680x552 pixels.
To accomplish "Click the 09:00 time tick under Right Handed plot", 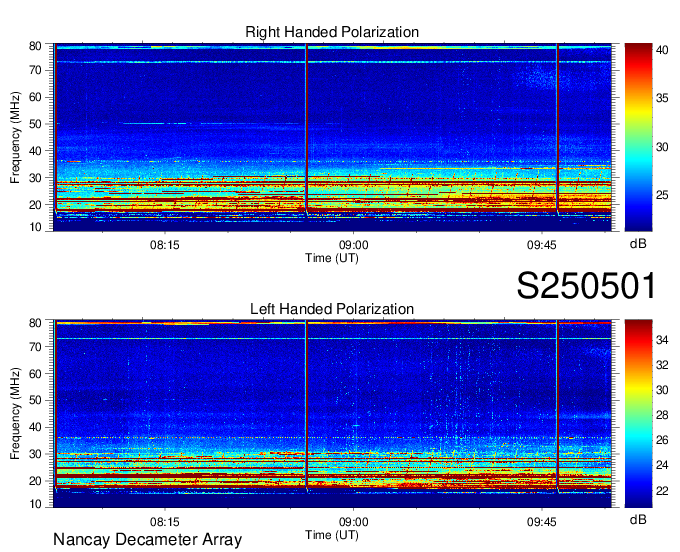I will click(353, 245).
